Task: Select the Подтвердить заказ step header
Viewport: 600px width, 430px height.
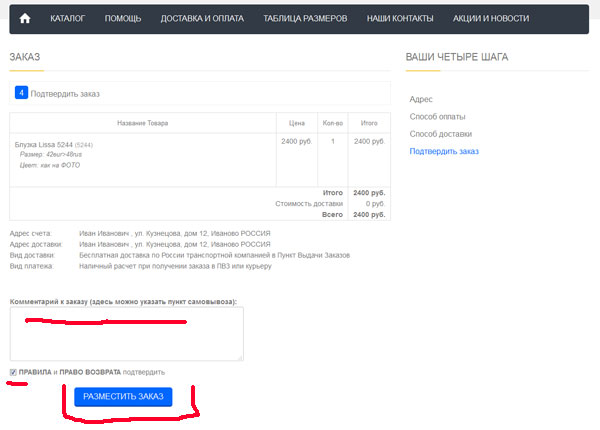Action: pos(65,94)
